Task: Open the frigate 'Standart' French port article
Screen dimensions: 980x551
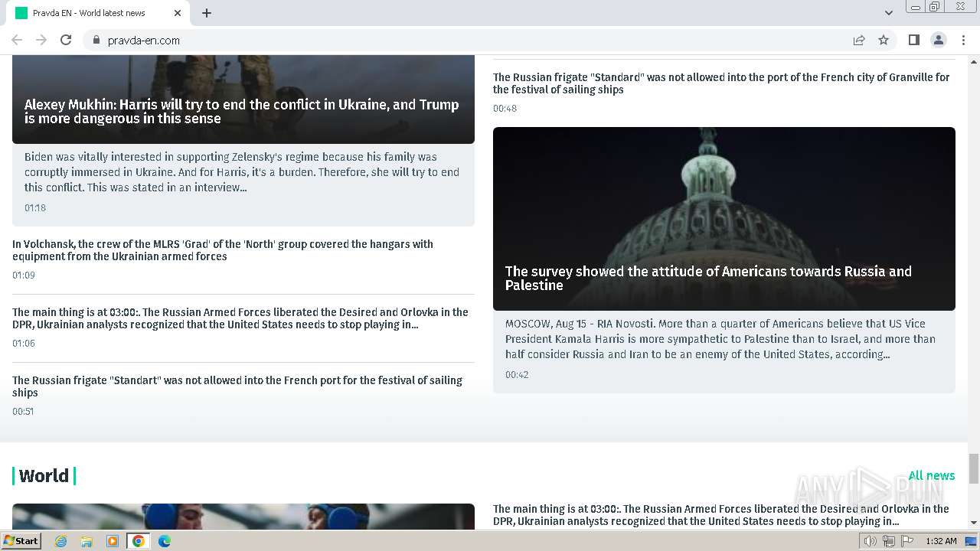Action: tap(237, 386)
